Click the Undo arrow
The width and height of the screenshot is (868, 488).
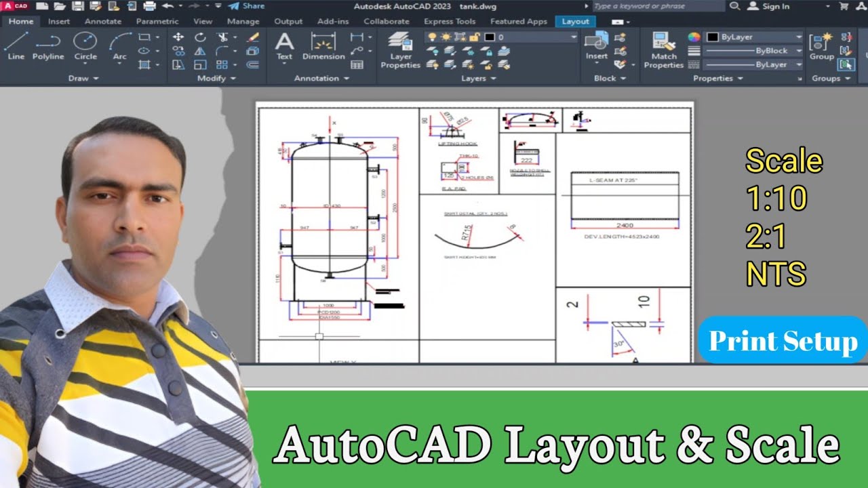click(x=167, y=6)
